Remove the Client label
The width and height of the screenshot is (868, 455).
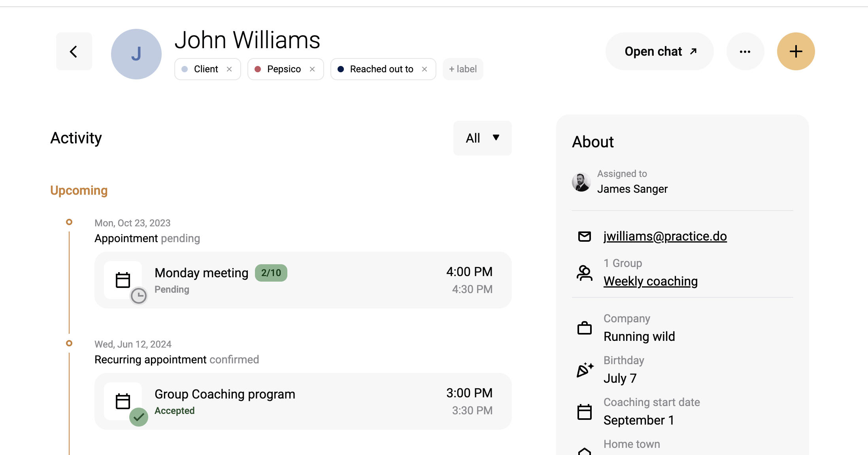229,69
